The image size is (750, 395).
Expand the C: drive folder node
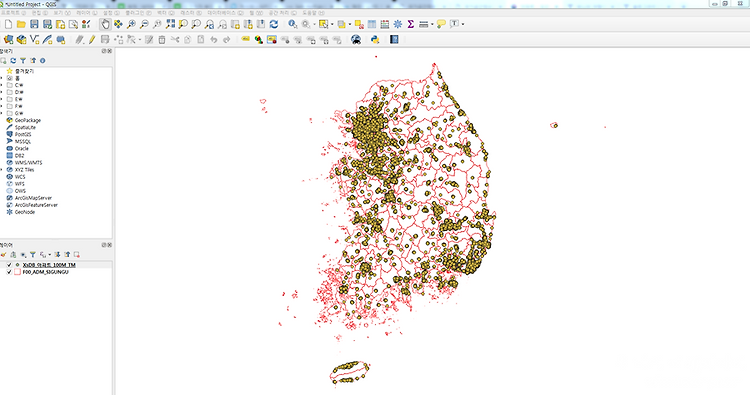[1, 85]
